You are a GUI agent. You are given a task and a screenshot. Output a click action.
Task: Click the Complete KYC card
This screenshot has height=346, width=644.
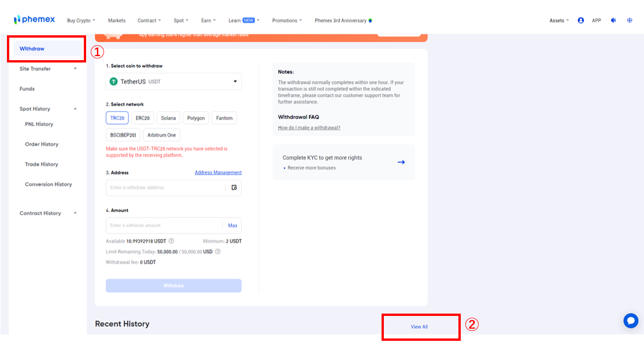click(344, 163)
